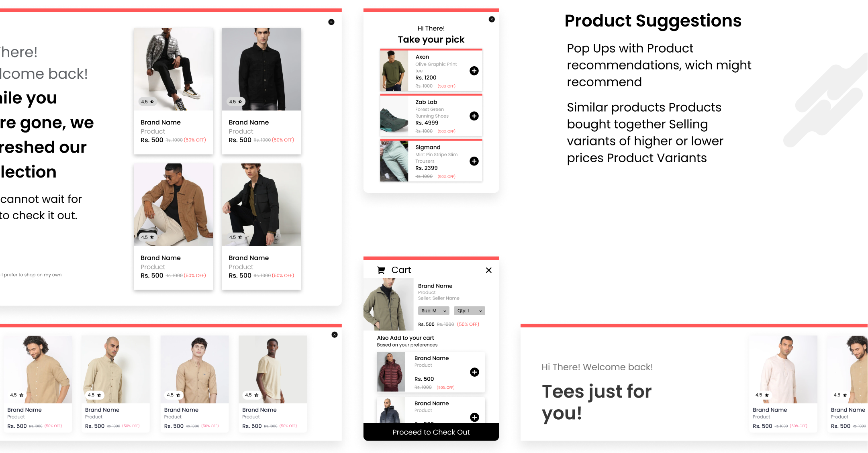Click Brand Name label on Sigmand trousers card
The height and width of the screenshot is (453, 868).
[x=427, y=147]
